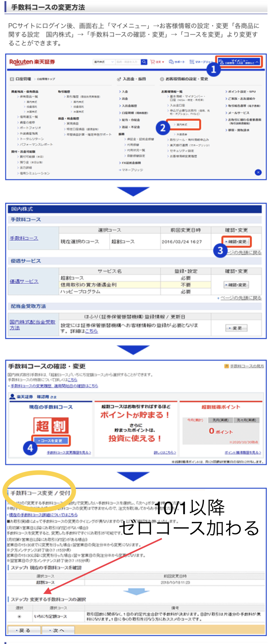This screenshot has height=644, width=273.
Task: Click the サポート icon in the header
Action: click(x=177, y=62)
